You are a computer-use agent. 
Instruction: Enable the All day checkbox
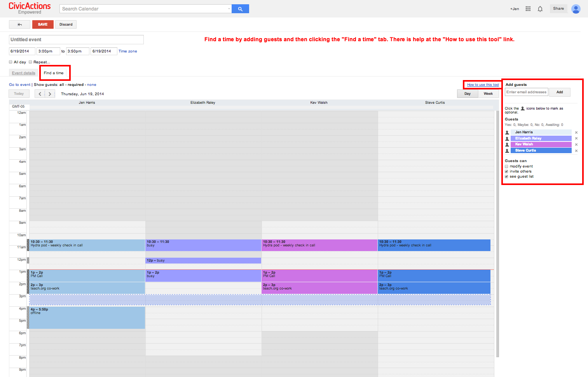click(10, 62)
